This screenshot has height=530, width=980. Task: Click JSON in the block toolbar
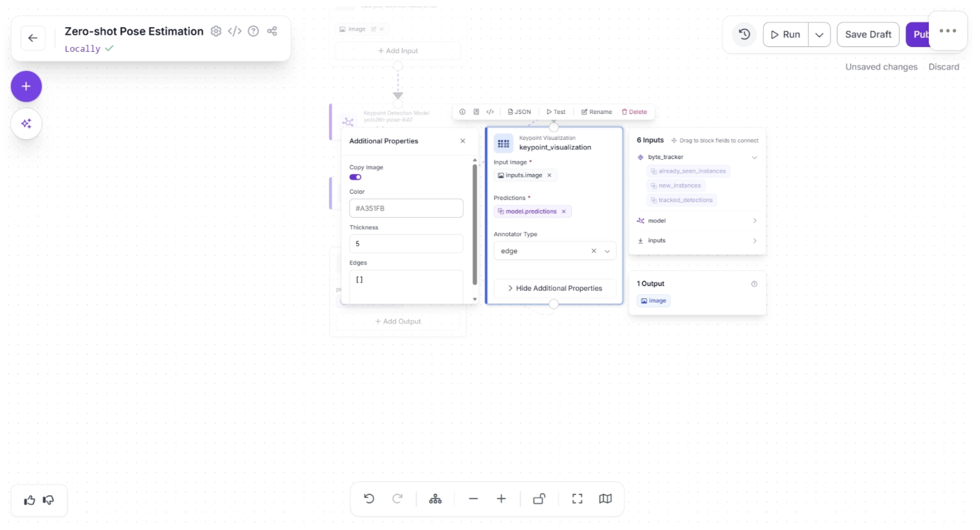[x=519, y=112]
